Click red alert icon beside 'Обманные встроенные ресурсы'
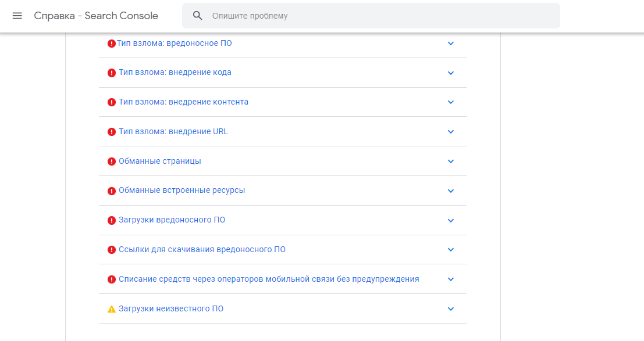Viewport: 644px width, 341px height. coord(112,191)
